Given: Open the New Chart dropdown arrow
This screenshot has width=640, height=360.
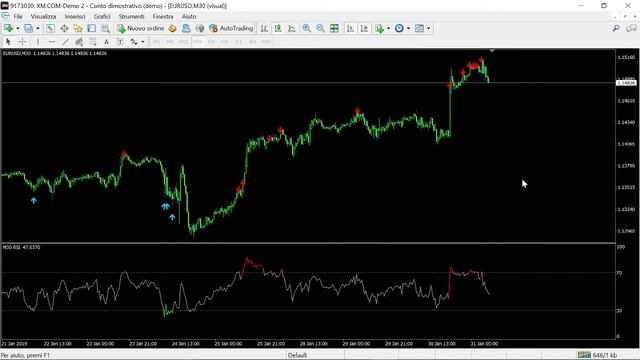Looking at the screenshot, I should pyautogui.click(x=18, y=29).
